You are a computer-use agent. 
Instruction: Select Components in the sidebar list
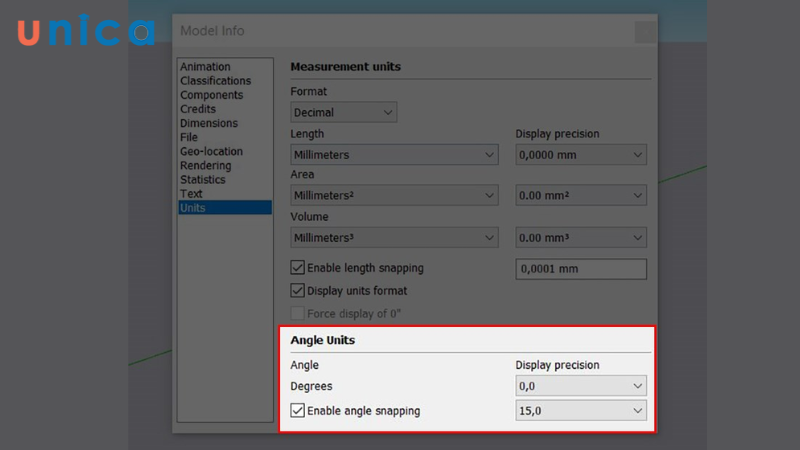211,95
